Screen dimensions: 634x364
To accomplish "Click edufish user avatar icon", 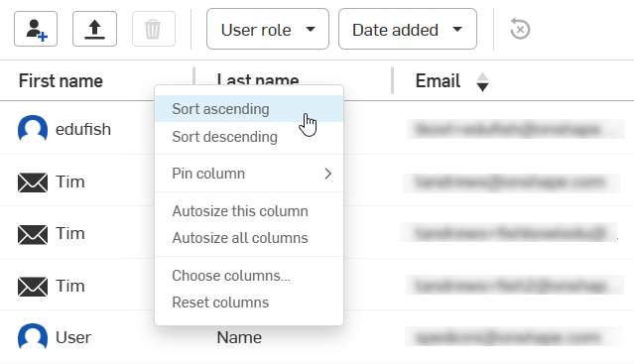I will point(33,129).
